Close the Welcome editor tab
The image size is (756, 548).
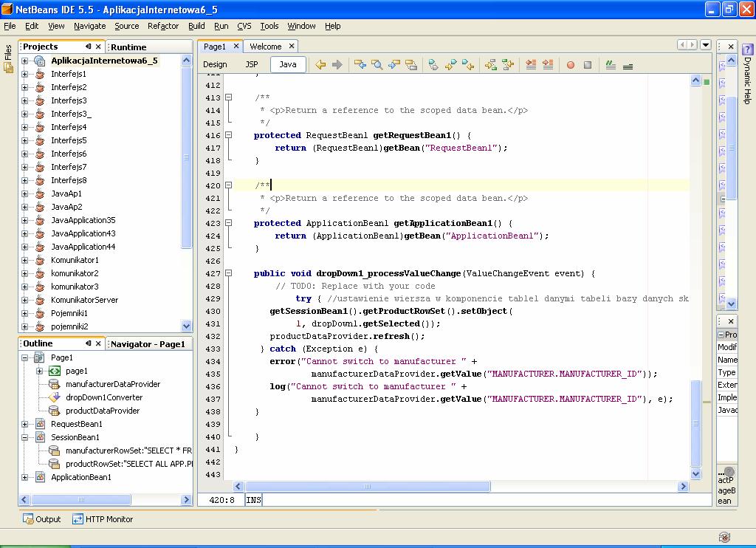click(291, 46)
